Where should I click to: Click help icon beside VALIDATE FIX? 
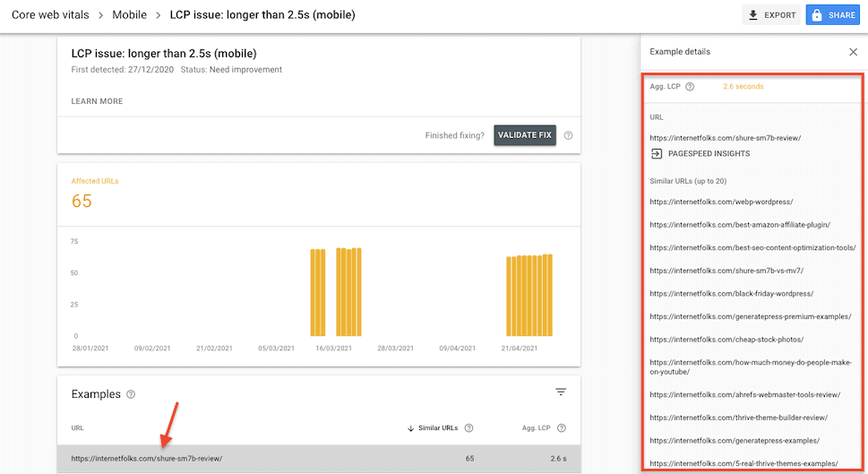tap(568, 135)
